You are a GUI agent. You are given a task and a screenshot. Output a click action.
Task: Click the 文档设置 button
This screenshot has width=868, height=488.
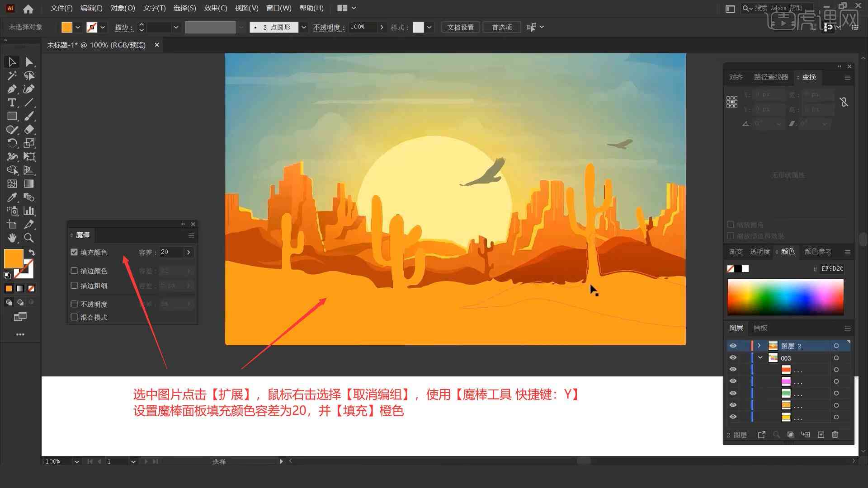pyautogui.click(x=463, y=27)
